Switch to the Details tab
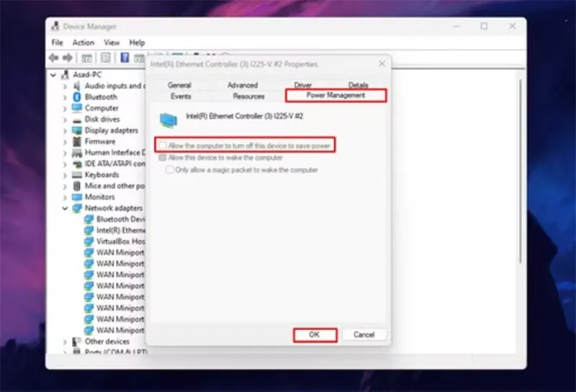 pyautogui.click(x=358, y=85)
